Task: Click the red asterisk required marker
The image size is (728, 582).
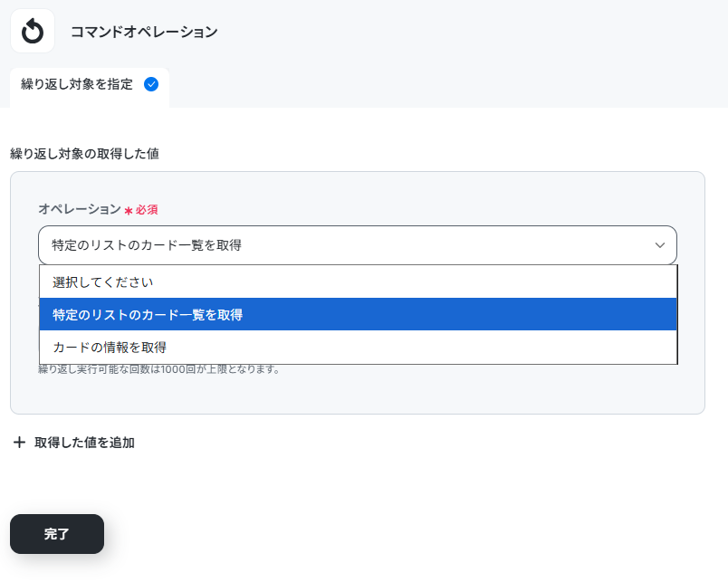Action: click(129, 211)
